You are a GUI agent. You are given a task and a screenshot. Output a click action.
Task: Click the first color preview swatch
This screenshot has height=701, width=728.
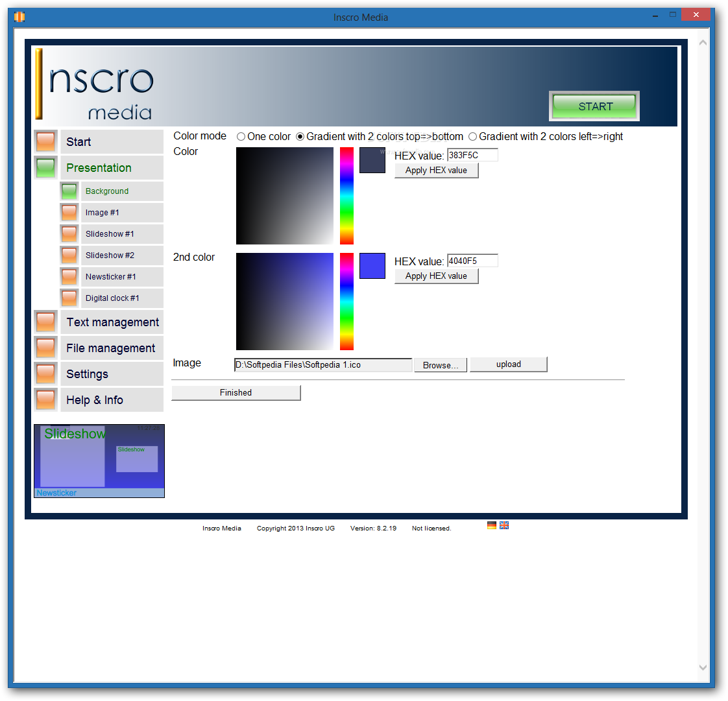(x=372, y=160)
